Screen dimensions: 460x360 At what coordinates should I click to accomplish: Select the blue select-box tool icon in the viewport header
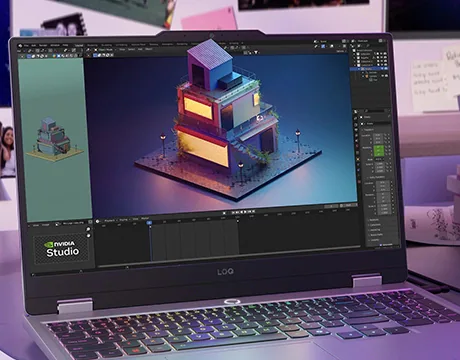95,55
